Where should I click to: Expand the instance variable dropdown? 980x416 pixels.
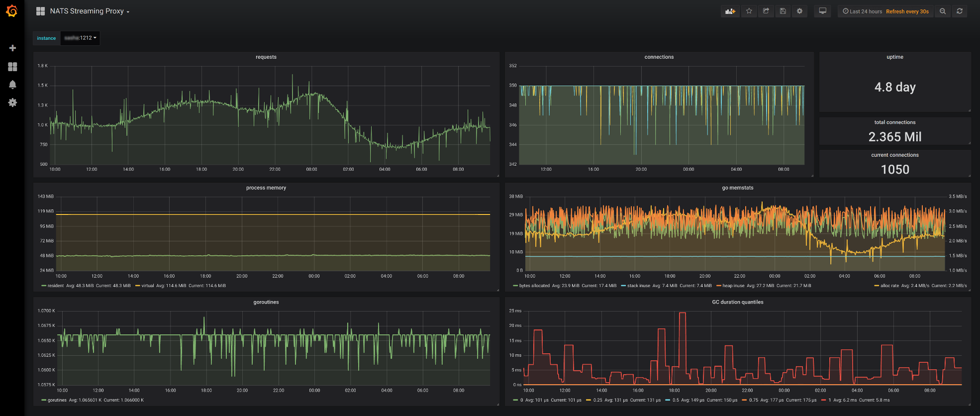click(x=80, y=38)
